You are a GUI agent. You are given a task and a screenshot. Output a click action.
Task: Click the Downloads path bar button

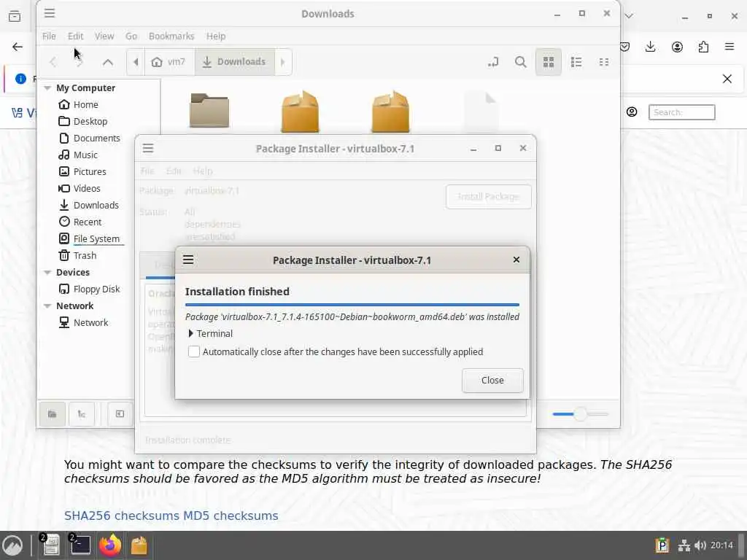click(234, 62)
